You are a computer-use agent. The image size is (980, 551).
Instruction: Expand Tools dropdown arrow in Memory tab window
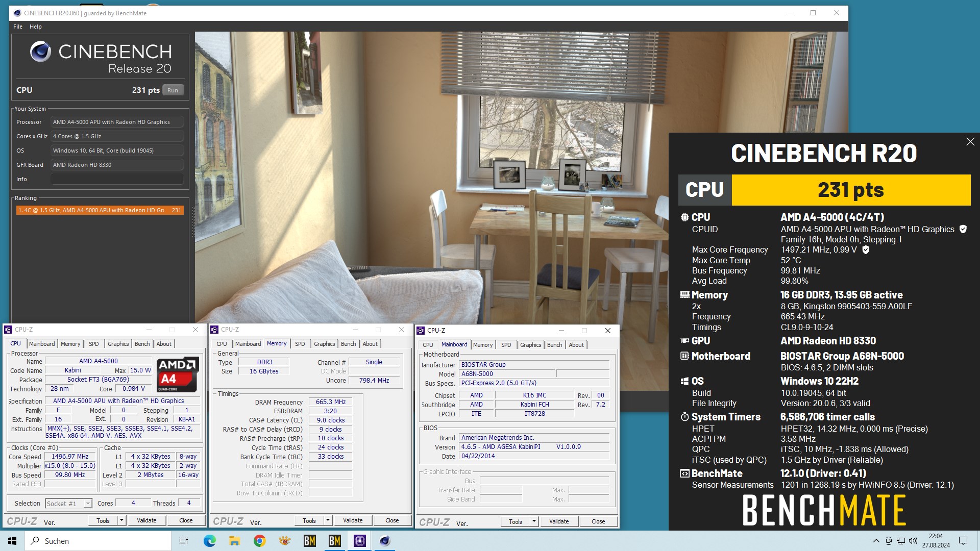(328, 520)
